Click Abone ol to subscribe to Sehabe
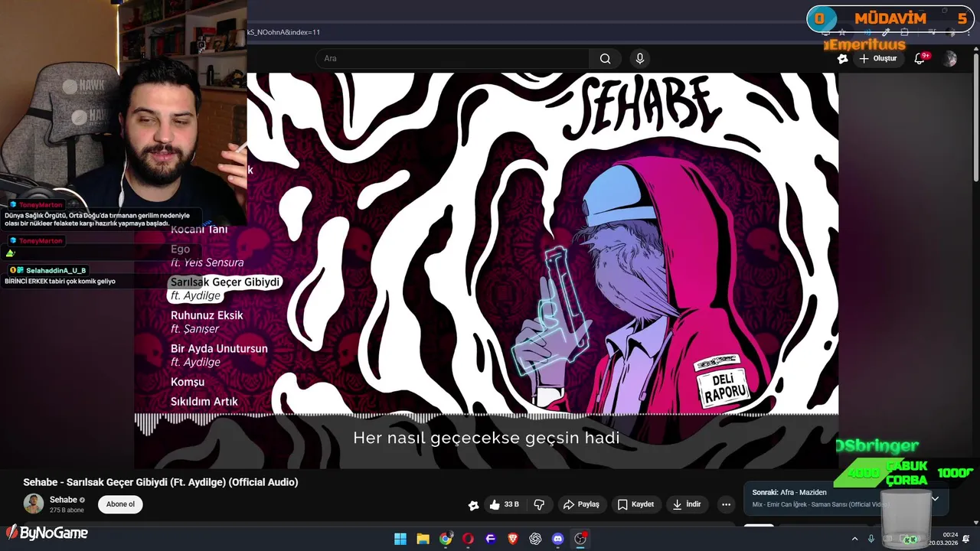This screenshot has height=551, width=980. pos(120,504)
